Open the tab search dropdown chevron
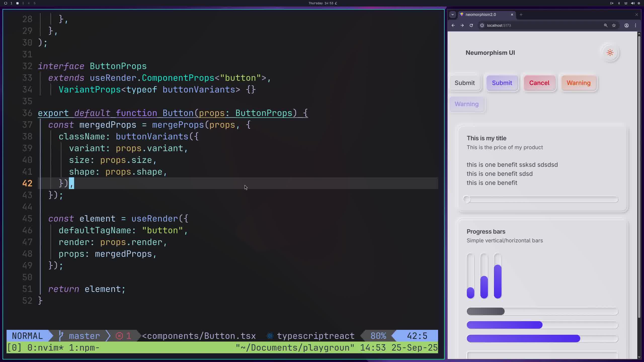644x362 pixels. 453,15
